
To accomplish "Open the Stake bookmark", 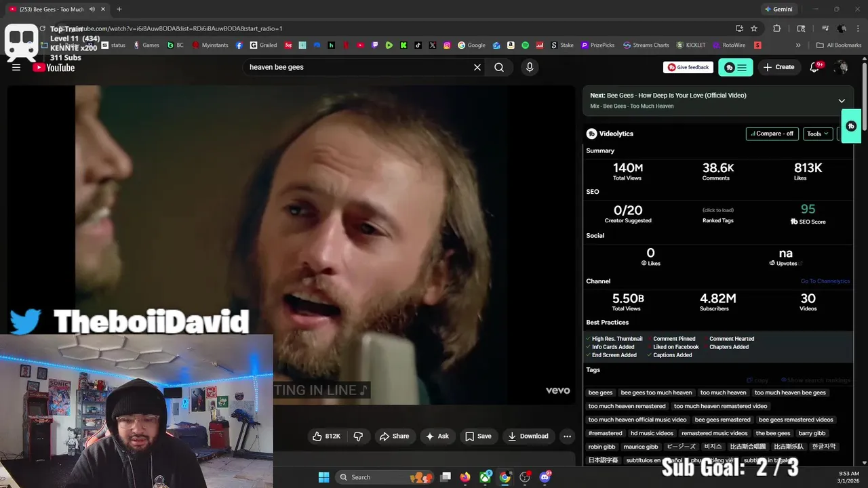I will (561, 45).
